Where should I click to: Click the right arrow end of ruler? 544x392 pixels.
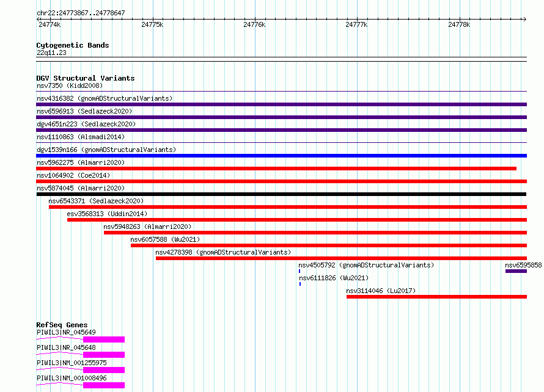[524, 19]
